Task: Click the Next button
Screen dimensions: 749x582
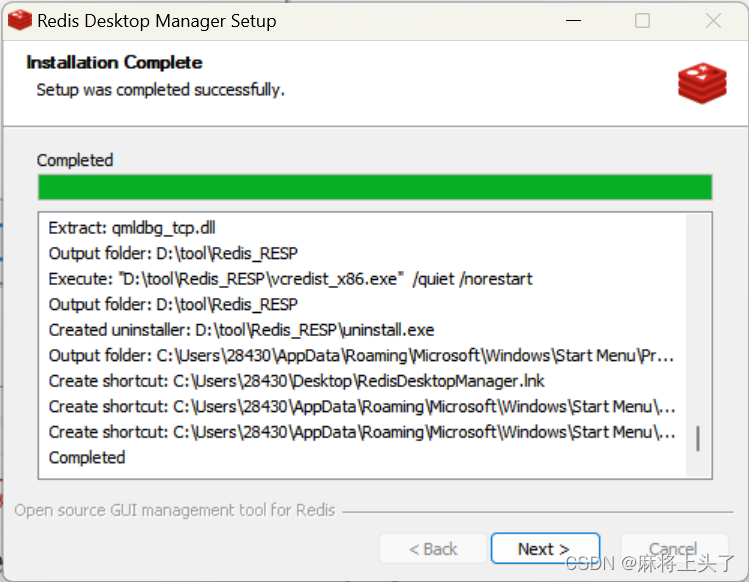Action: coord(545,549)
